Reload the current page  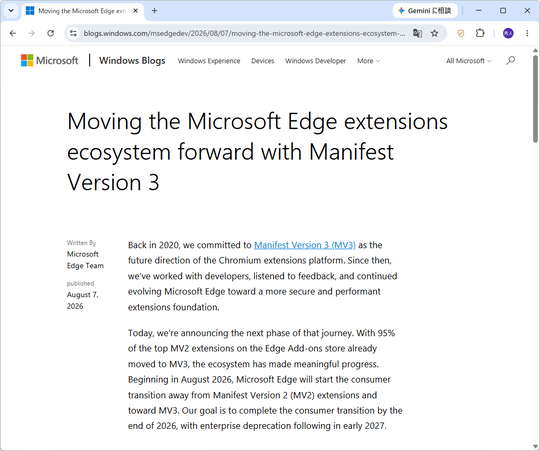pos(51,33)
